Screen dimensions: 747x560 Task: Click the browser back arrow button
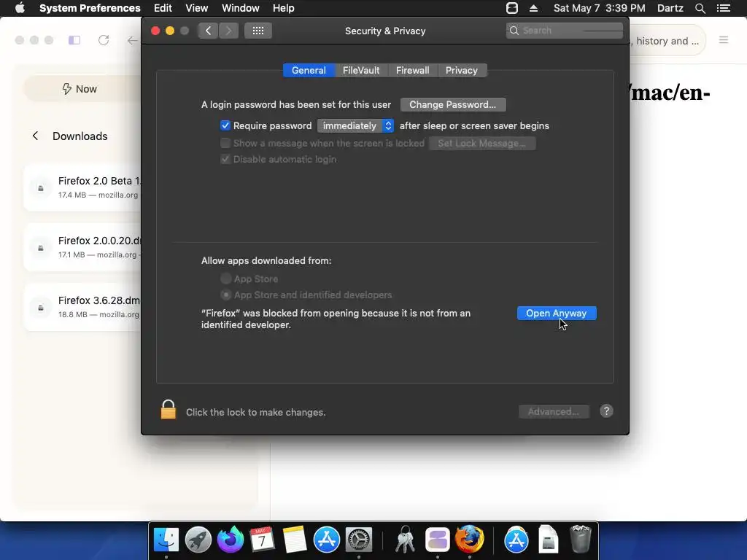[133, 40]
